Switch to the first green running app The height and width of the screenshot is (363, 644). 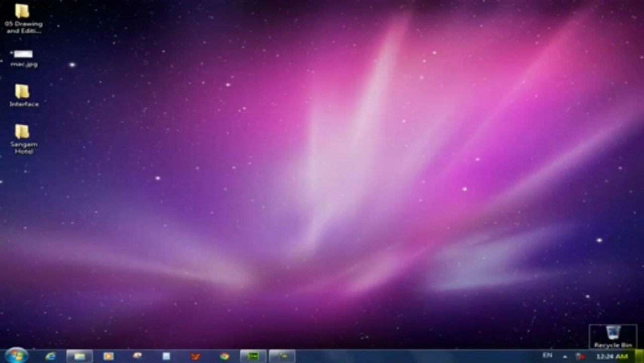[x=253, y=356]
